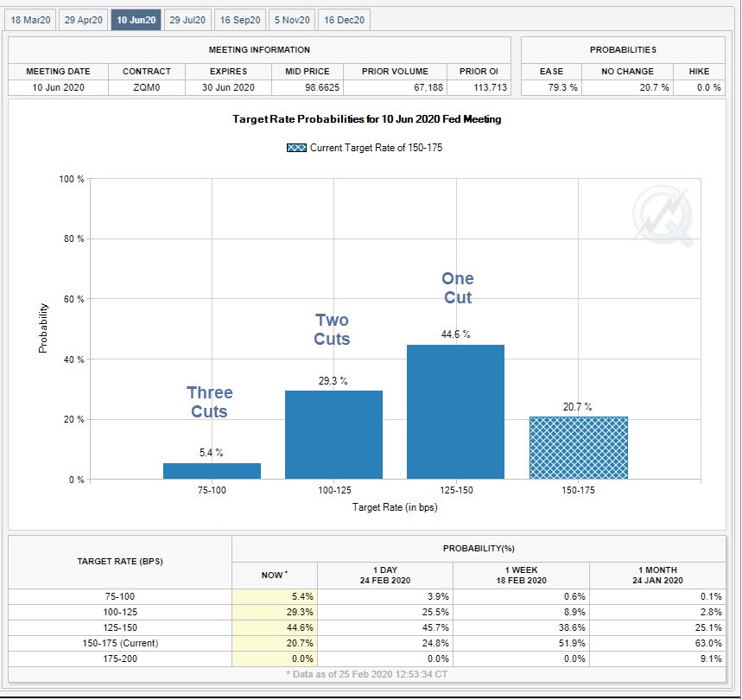Switch to the 18 Mar20 meeting tab

(x=30, y=19)
